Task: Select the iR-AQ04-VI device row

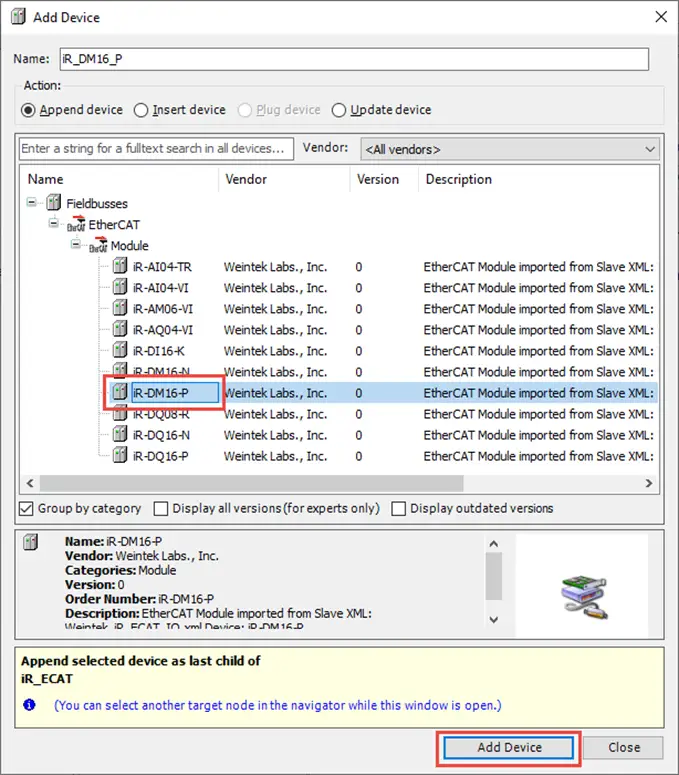Action: coord(339,330)
